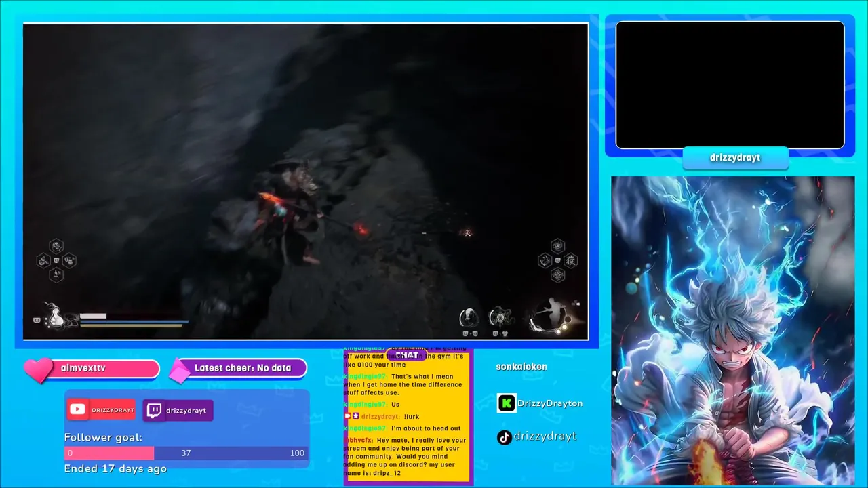The image size is (868, 488).
Task: Click the goal bar target 100
Action: point(297,453)
